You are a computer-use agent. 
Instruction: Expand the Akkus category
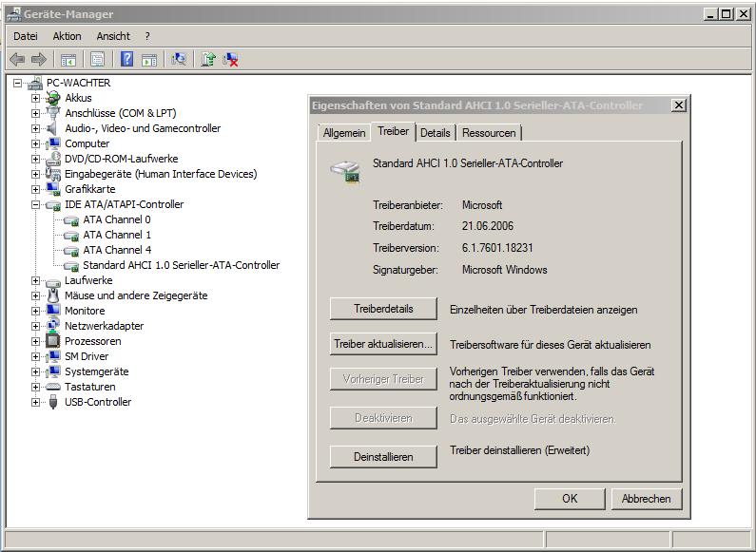(x=35, y=98)
